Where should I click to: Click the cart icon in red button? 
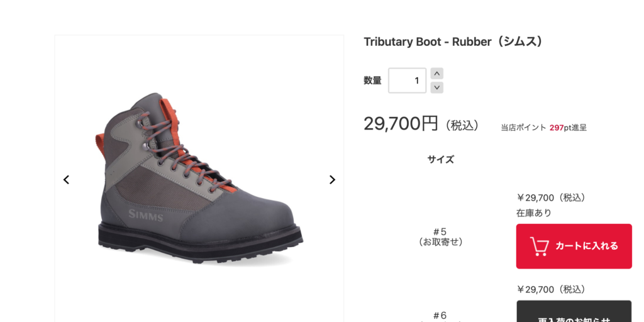540,247
